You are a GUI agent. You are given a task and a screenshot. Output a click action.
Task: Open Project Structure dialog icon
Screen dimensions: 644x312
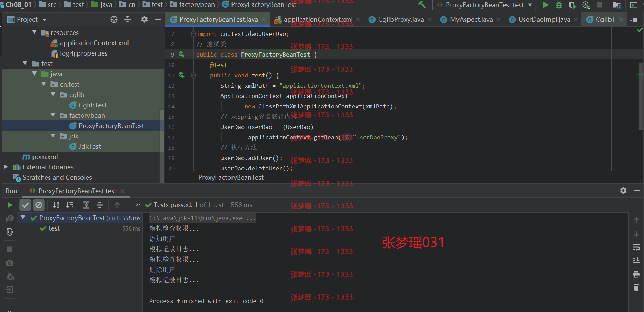click(617, 5)
